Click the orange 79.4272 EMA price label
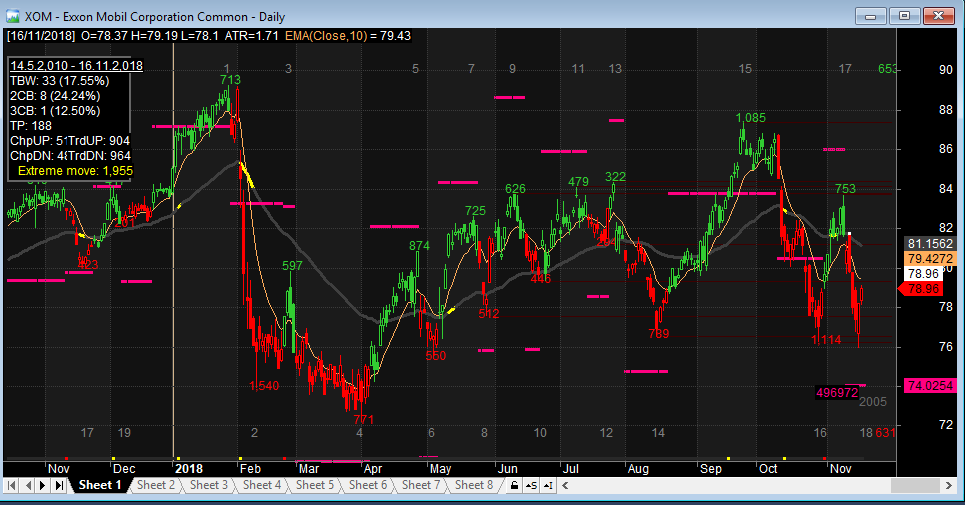 tap(930, 258)
